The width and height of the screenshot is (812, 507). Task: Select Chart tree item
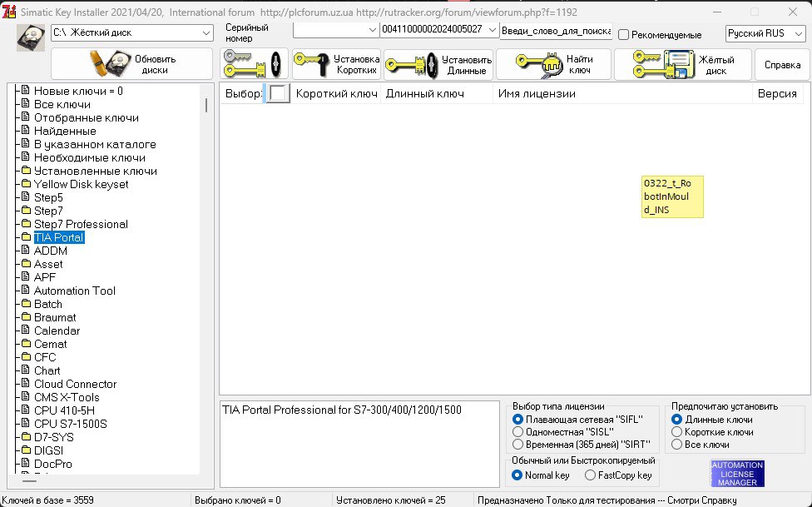47,370
